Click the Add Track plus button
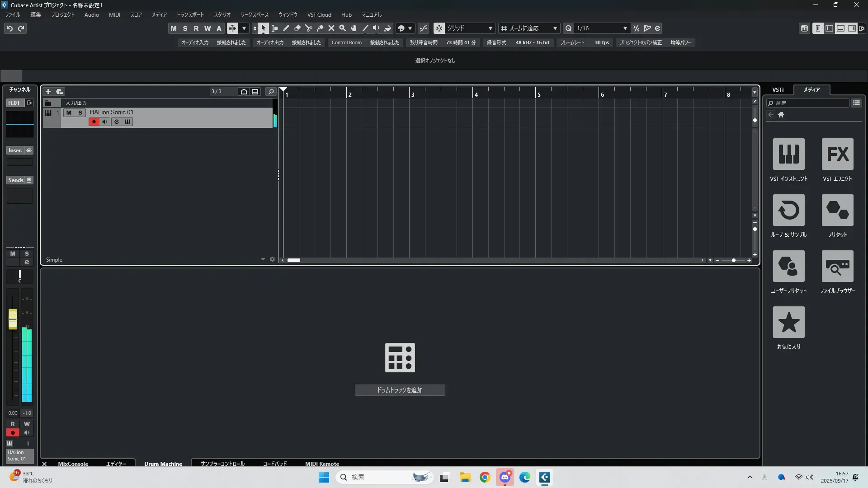 48,92
